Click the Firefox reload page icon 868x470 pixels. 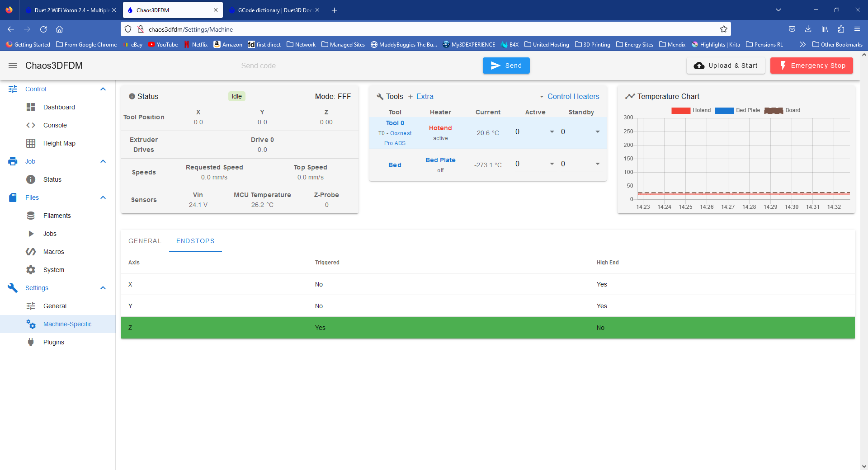(x=43, y=29)
